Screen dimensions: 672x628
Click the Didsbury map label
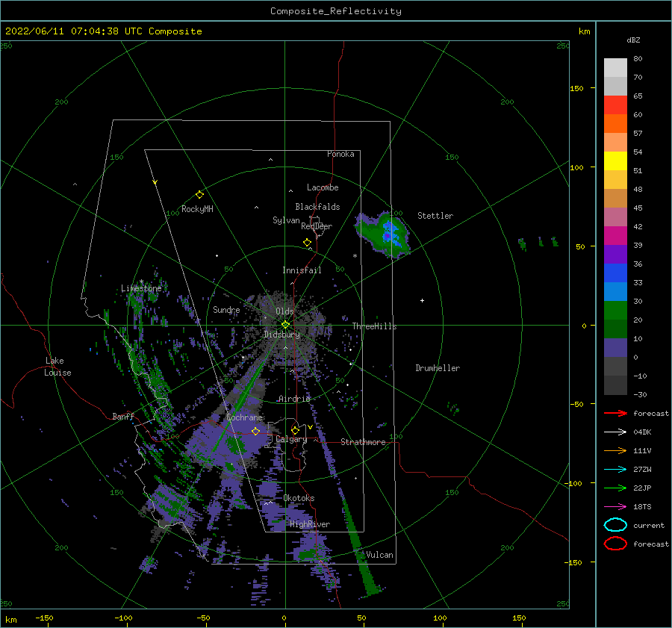(281, 335)
